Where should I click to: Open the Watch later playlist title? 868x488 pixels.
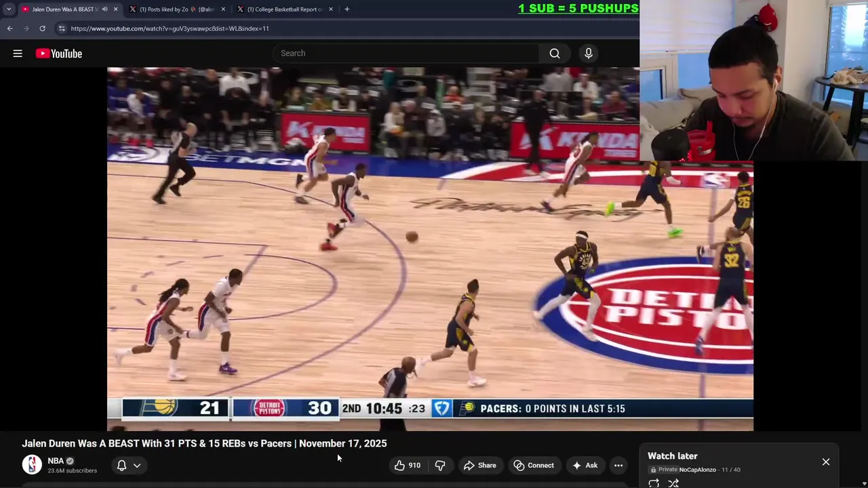pos(673,456)
